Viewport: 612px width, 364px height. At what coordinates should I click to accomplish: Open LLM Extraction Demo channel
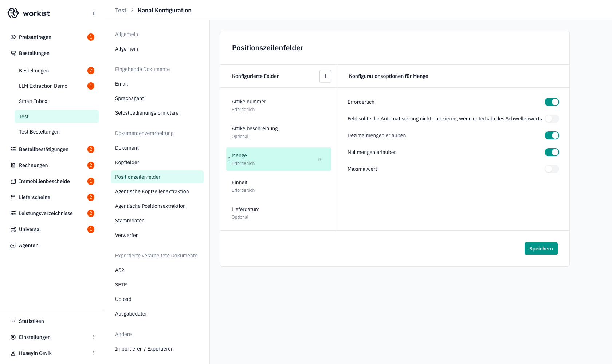click(56, 86)
